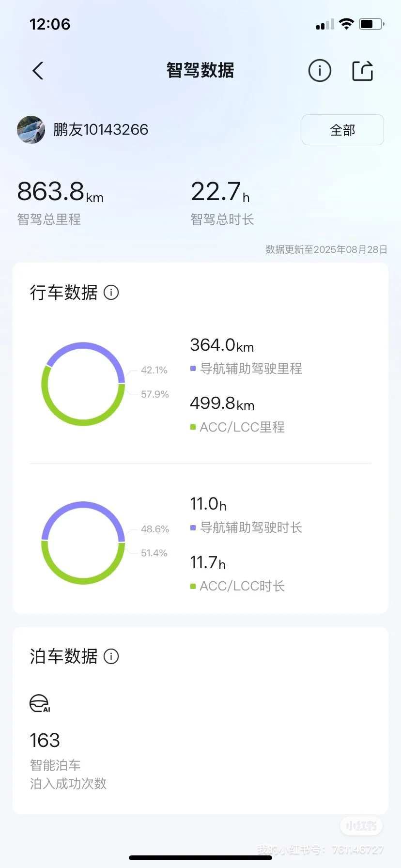Tap the 163 parking success count
Image resolution: width=401 pixels, height=868 pixels.
click(x=45, y=741)
